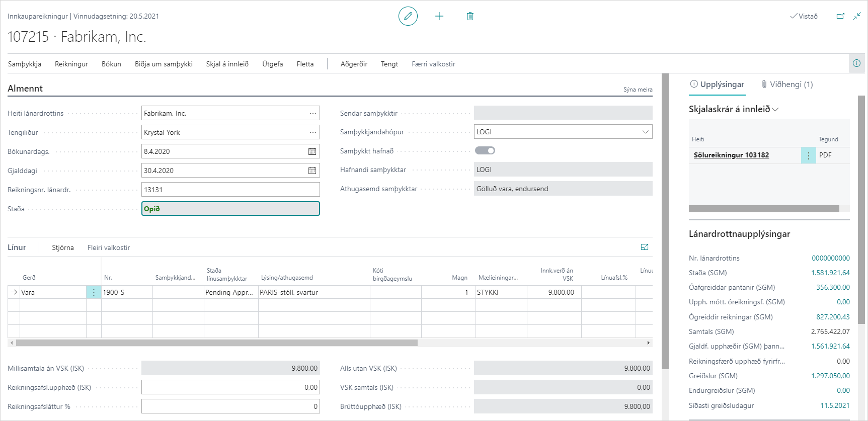Open calendar picker for Gjalddagi field
The width and height of the screenshot is (868, 421).
(312, 171)
